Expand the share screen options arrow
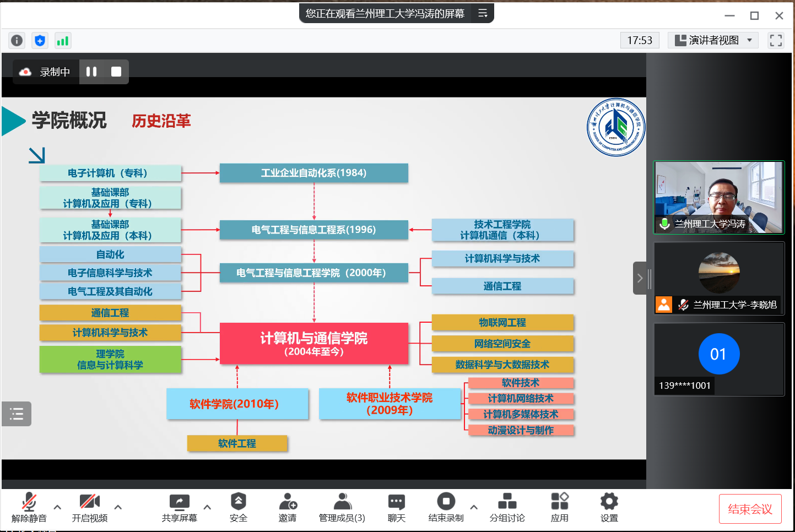The width and height of the screenshot is (795, 532). tap(207, 507)
